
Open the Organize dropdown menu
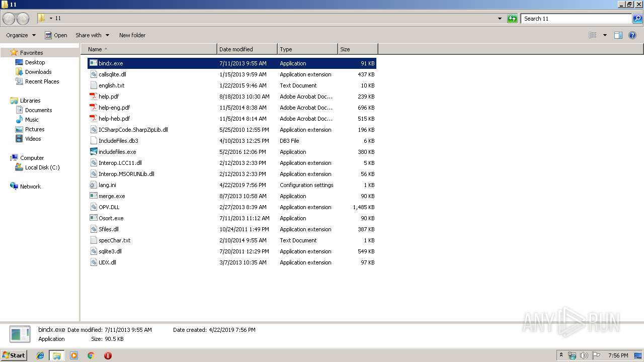21,35
